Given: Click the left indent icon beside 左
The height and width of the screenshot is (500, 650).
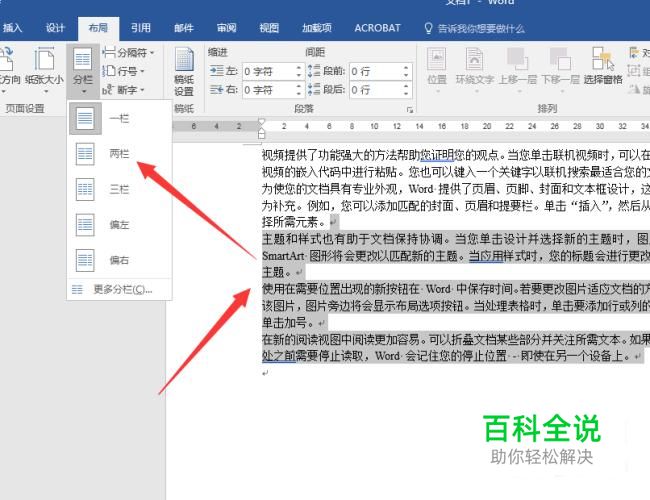Looking at the screenshot, I should click(216, 71).
